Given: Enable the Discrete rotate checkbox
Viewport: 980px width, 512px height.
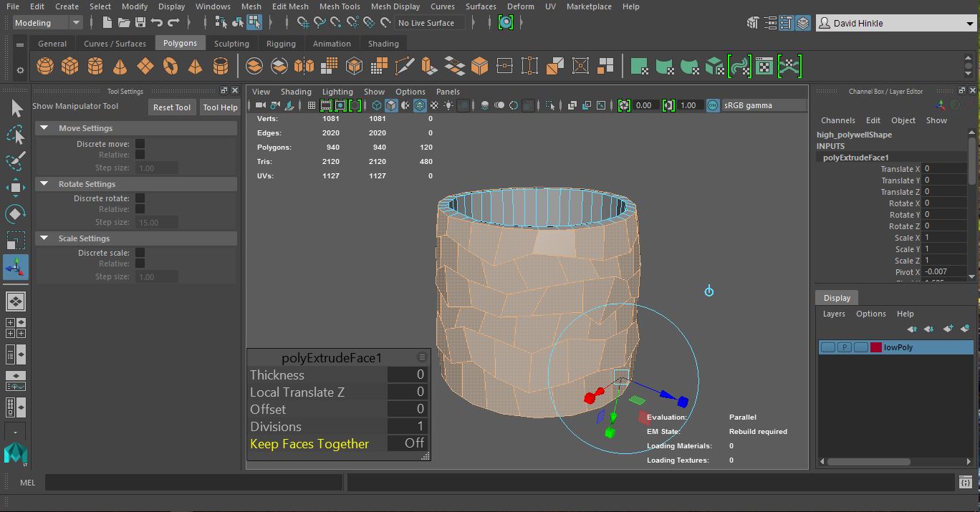Looking at the screenshot, I should (x=140, y=198).
